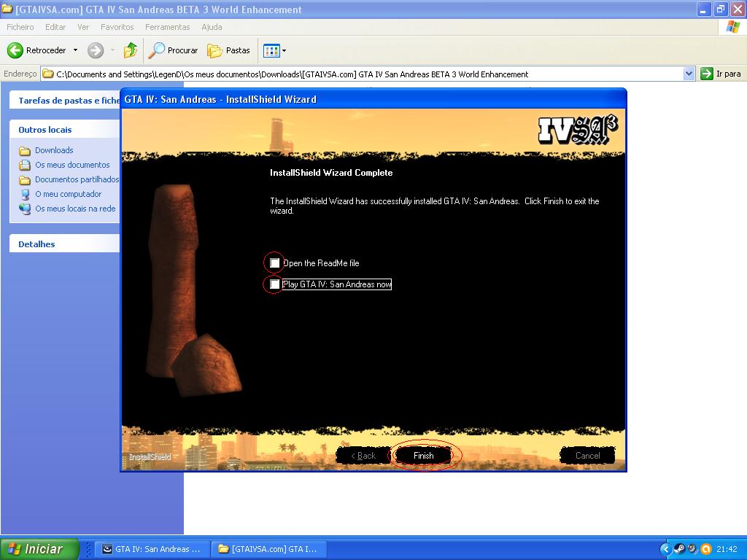Expand the Detalhes panel header
This screenshot has width=747, height=560.
tap(64, 244)
